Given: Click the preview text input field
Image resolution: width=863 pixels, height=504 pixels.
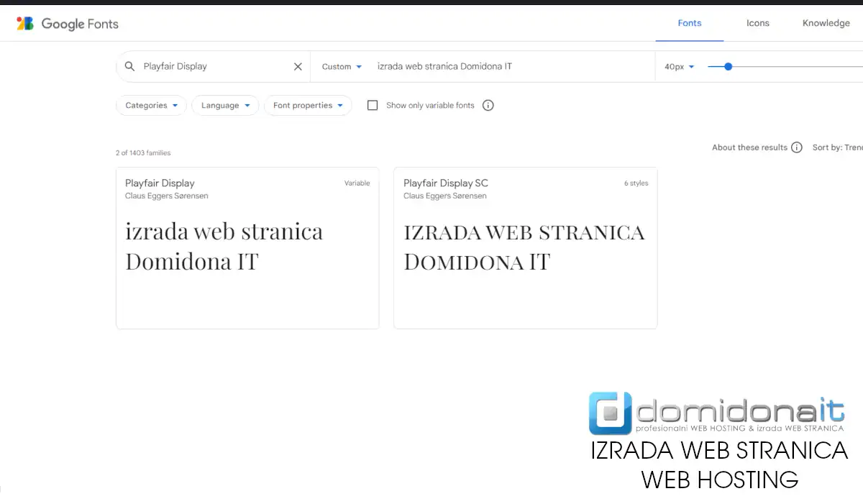Looking at the screenshot, I should 511,66.
